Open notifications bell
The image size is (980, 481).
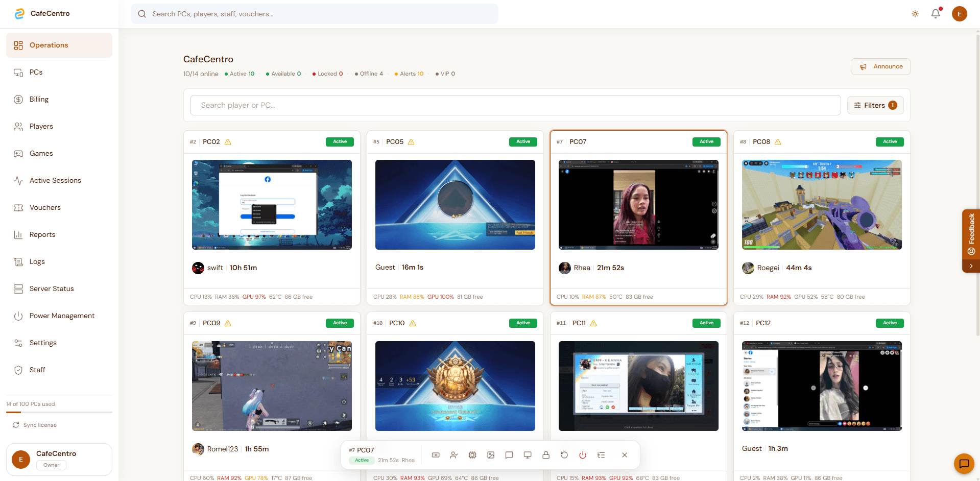[x=936, y=14]
